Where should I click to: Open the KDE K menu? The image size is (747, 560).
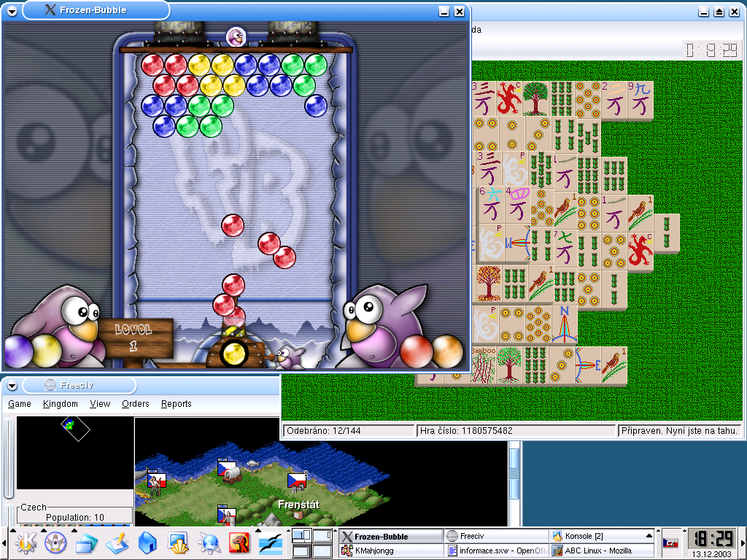point(26,542)
